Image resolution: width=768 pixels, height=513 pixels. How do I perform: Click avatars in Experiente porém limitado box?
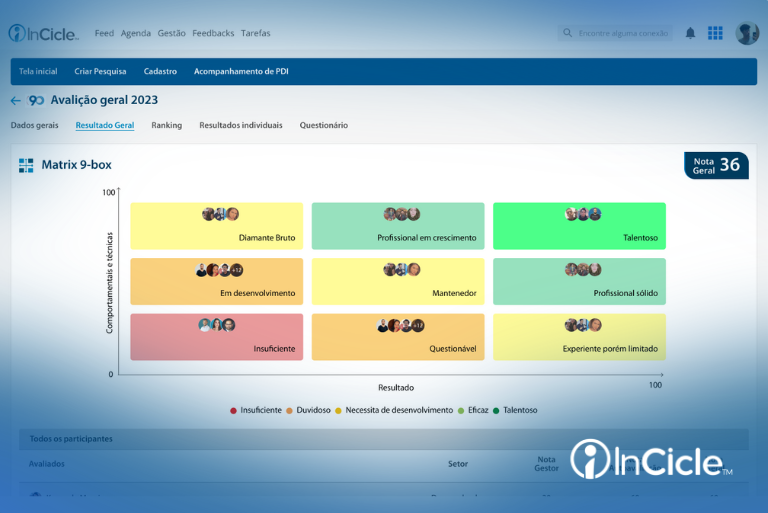point(583,325)
